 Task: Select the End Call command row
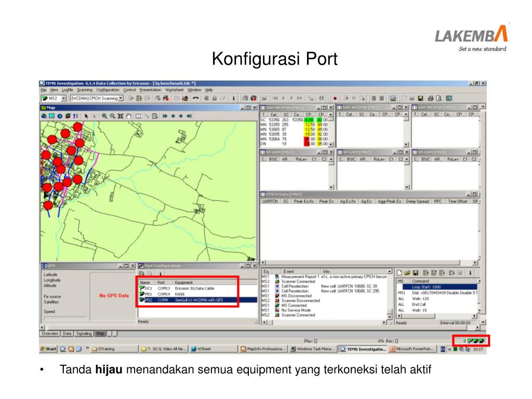point(437,304)
